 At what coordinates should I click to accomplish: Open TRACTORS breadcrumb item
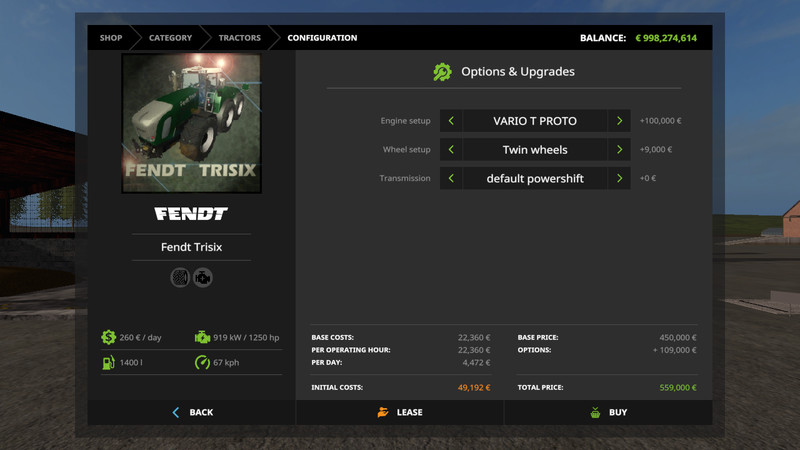[239, 38]
